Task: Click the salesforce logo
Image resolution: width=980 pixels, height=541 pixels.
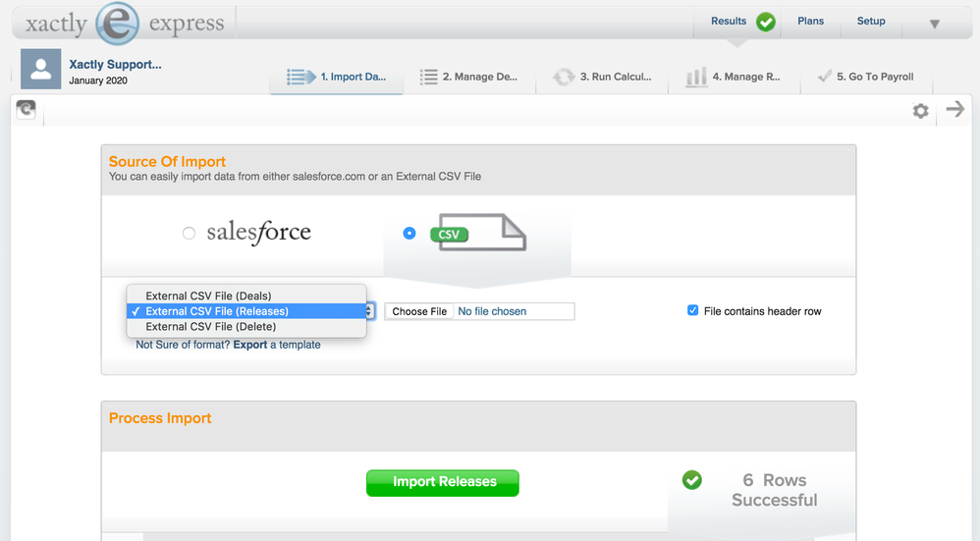Action: tap(259, 233)
